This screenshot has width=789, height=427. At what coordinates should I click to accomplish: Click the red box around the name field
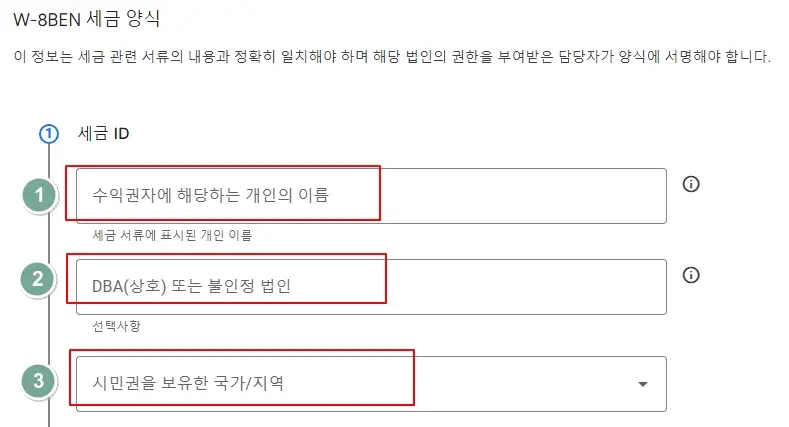click(223, 193)
